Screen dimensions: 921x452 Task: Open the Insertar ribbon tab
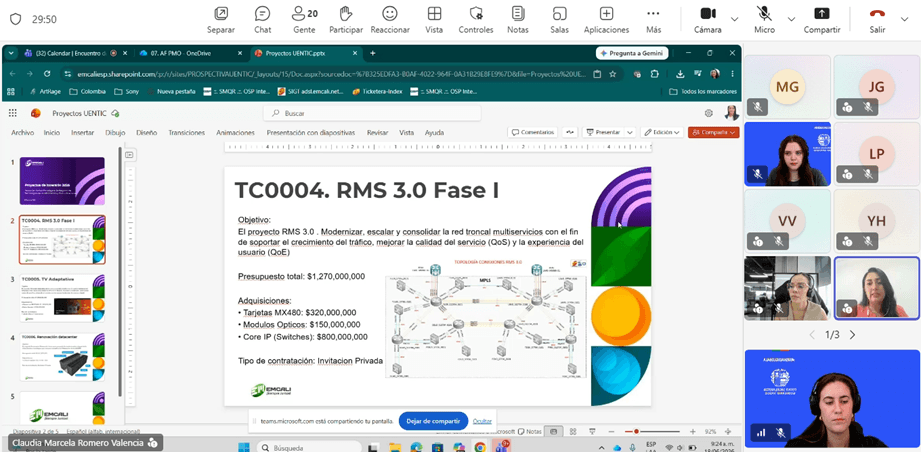click(82, 133)
